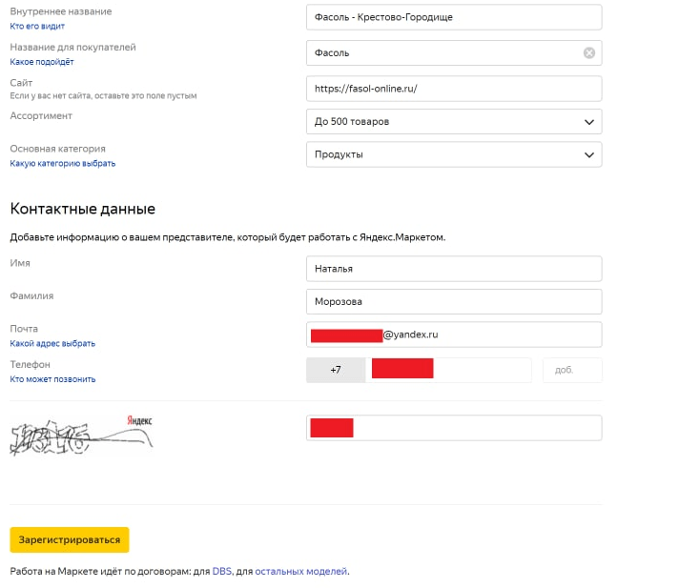The height and width of the screenshot is (588, 700).
Task: Open 'Какое подойдёт' hint link
Action: tap(41, 62)
